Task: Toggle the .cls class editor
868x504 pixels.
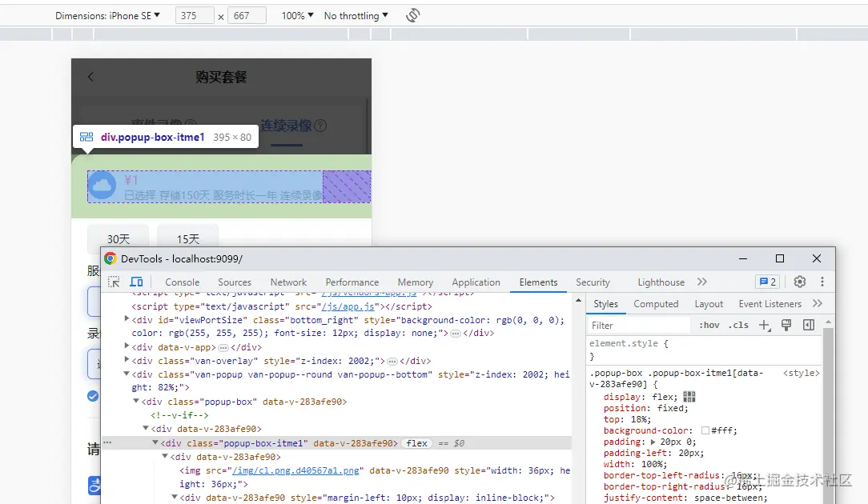Action: 738,326
